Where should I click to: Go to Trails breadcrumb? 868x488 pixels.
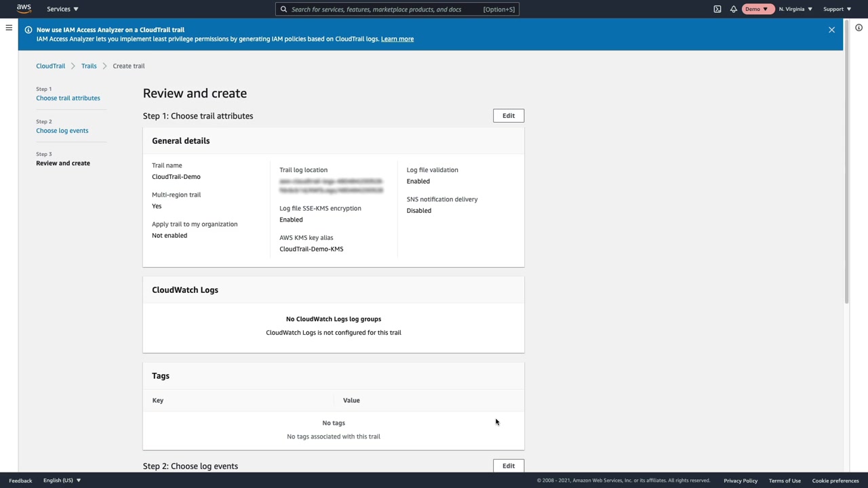pyautogui.click(x=89, y=66)
